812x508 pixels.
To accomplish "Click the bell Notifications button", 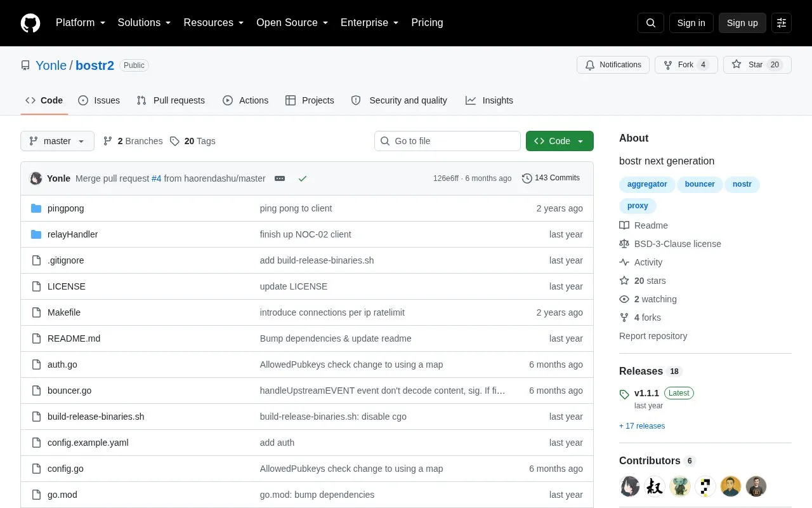I will (613, 65).
